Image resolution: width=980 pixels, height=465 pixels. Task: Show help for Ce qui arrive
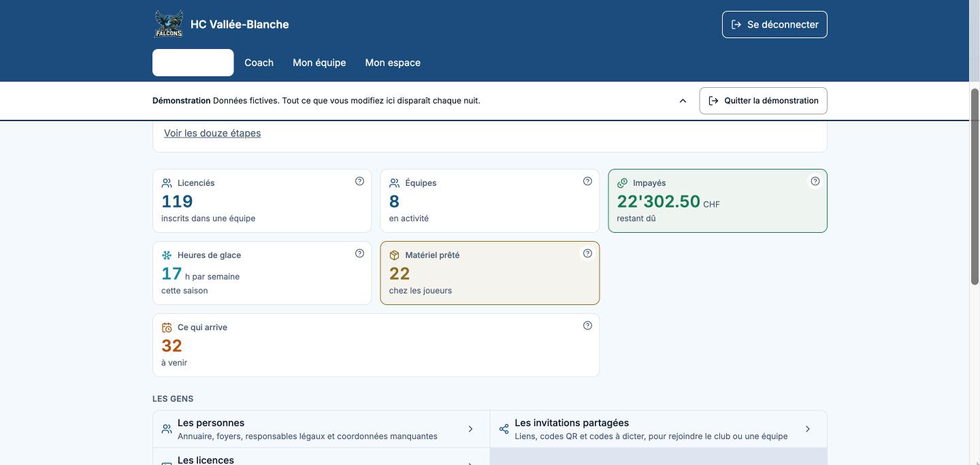point(587,325)
